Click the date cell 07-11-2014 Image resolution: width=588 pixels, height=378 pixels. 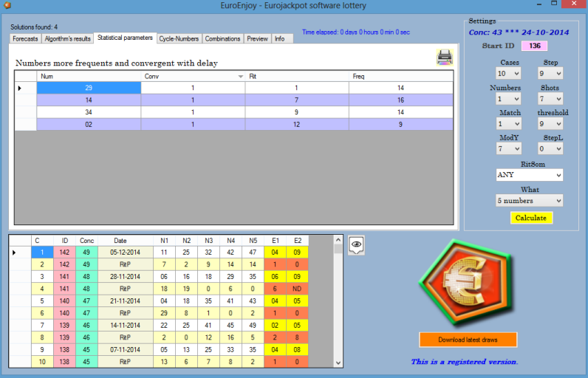126,349
